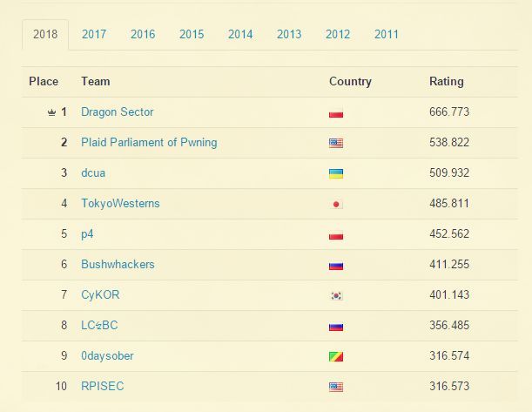
Task: Open the LC↯BC team link
Action: (99, 325)
